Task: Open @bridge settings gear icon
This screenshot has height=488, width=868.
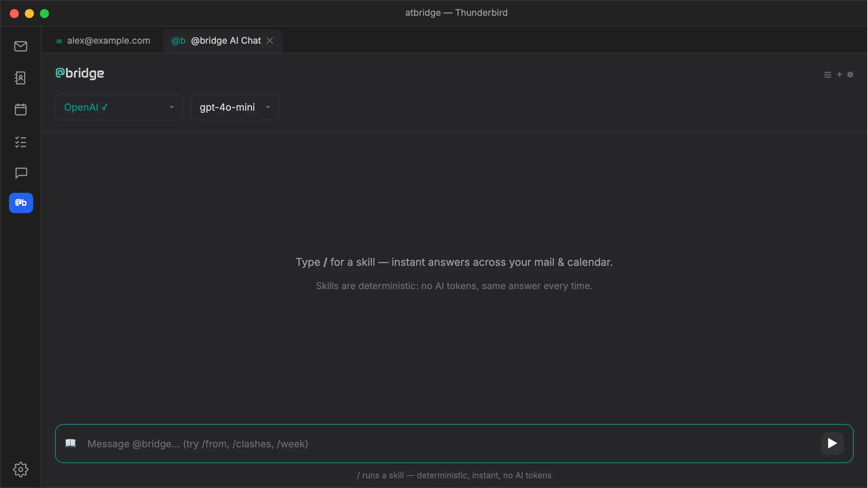Action: (x=850, y=75)
